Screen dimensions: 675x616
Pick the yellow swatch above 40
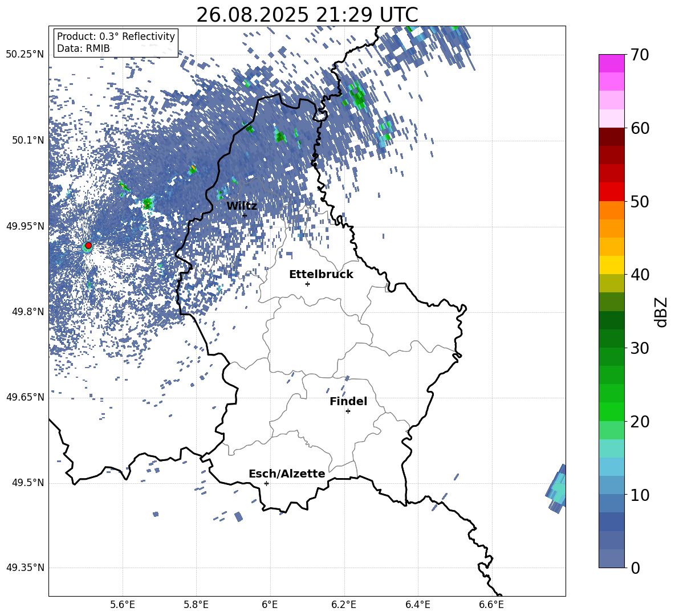[x=612, y=265]
